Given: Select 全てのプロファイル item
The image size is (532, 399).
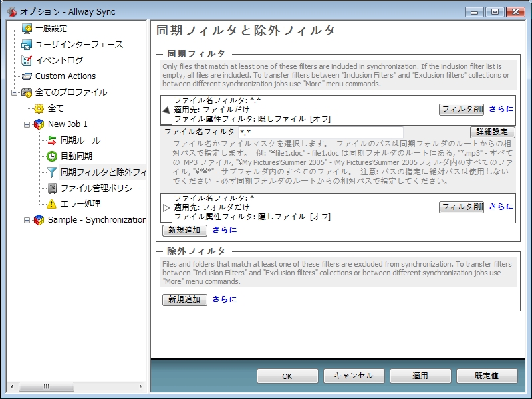Looking at the screenshot, I should click(71, 92).
